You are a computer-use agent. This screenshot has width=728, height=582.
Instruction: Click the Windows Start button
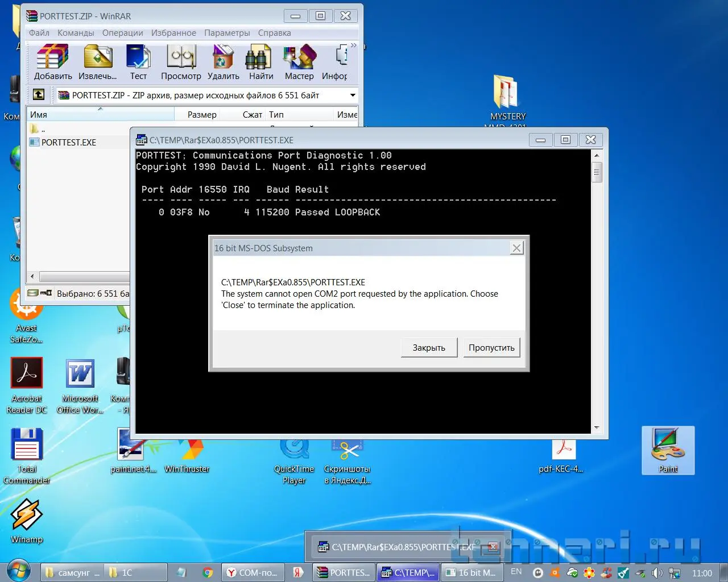(x=18, y=571)
